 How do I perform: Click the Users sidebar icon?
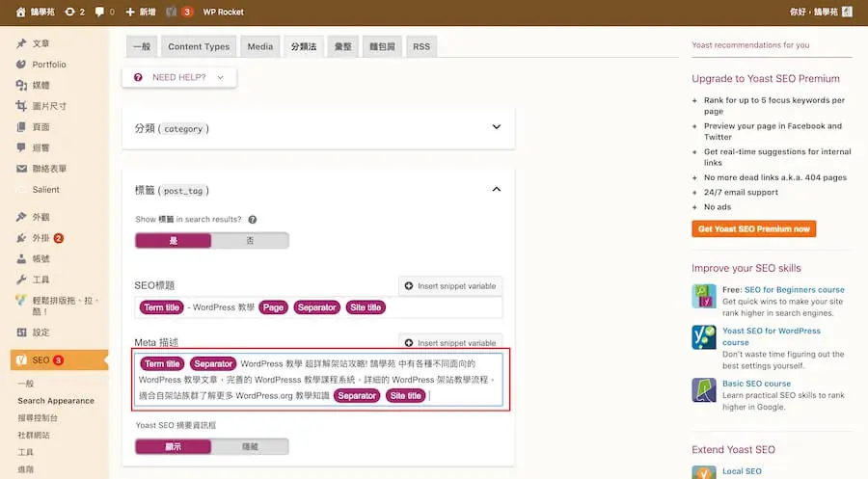pyautogui.click(x=21, y=258)
